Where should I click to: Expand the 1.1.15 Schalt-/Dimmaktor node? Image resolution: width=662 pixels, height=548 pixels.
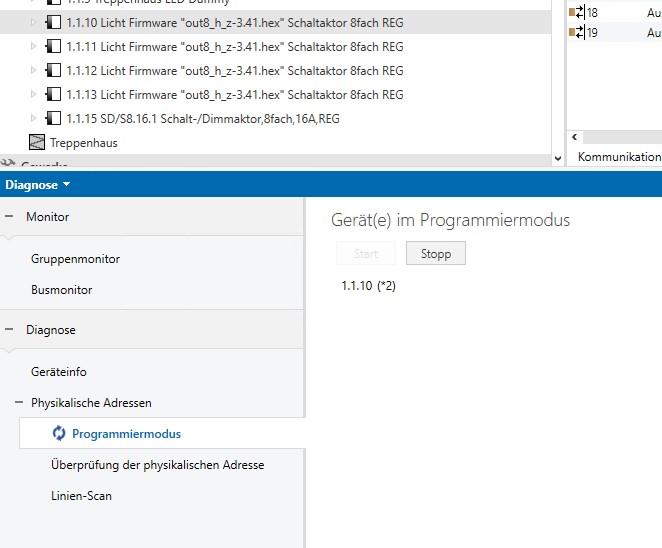click(33, 119)
